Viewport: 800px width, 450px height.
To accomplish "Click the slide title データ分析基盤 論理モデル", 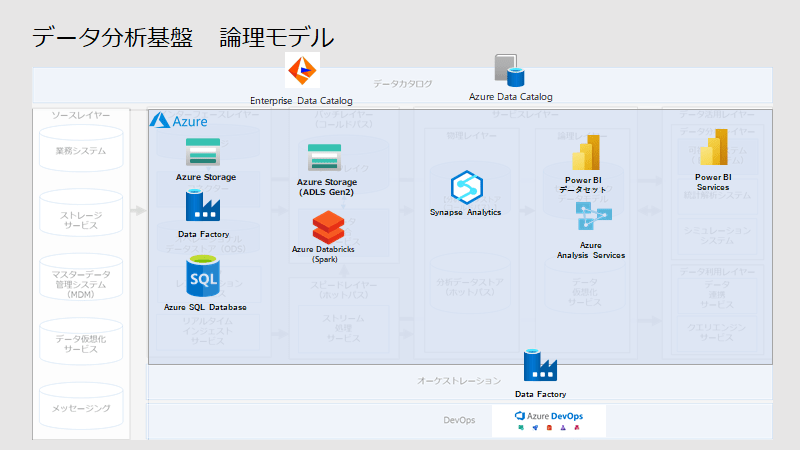I will coord(183,37).
